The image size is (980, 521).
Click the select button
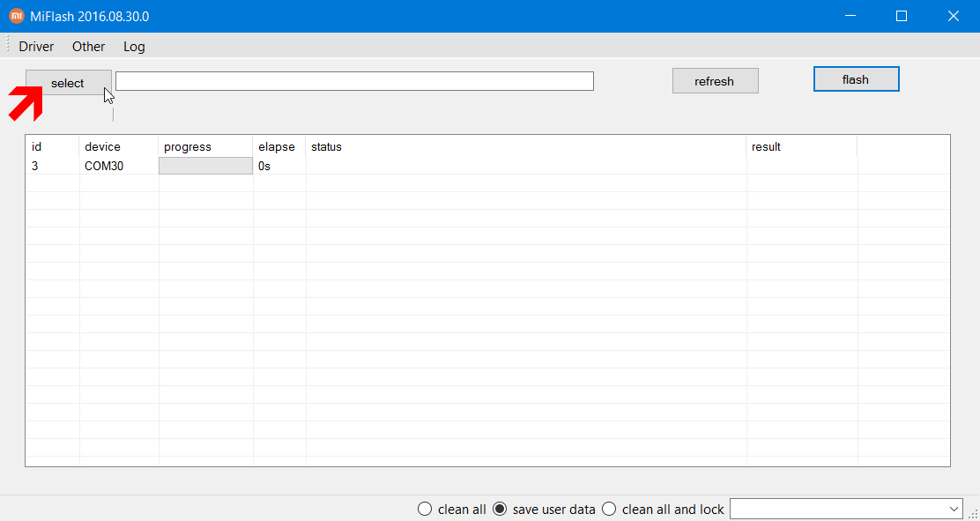click(69, 83)
